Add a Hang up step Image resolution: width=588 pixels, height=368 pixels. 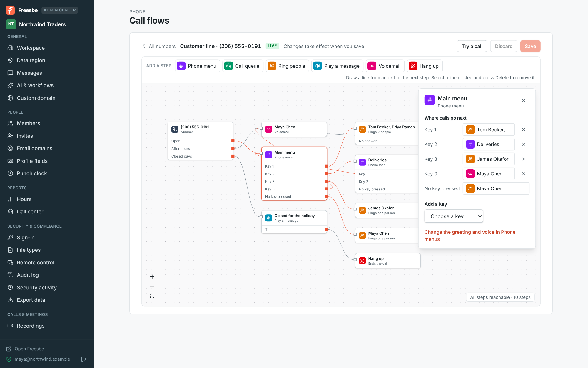coord(425,66)
